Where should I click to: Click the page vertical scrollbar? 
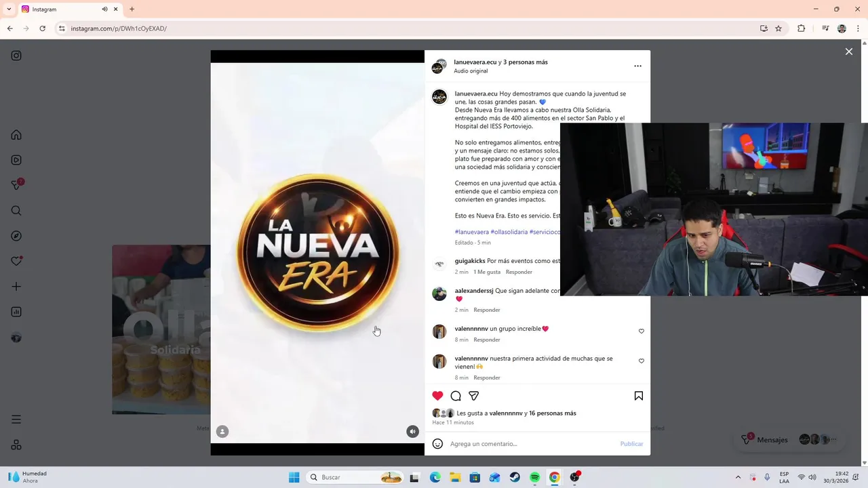click(864, 251)
